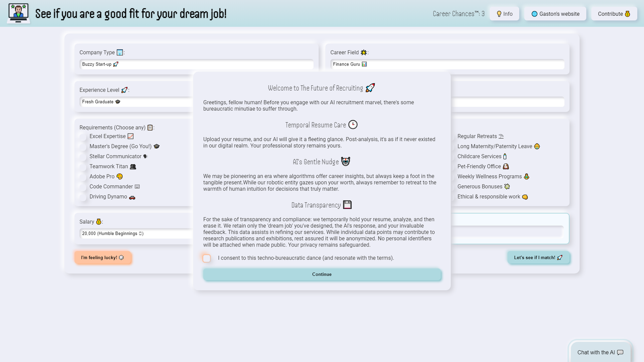The image size is (644, 362).
Task: Click the clock icon beside Temporal Resume Care
Action: (353, 125)
